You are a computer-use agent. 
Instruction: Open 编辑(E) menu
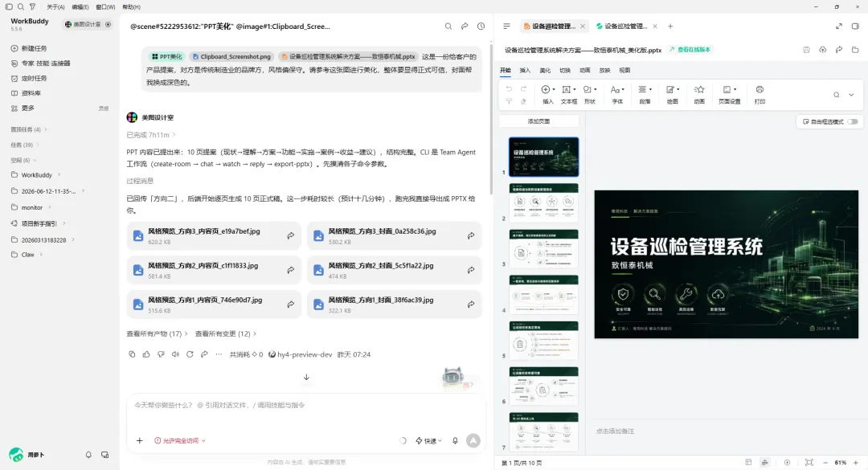pyautogui.click(x=80, y=6)
